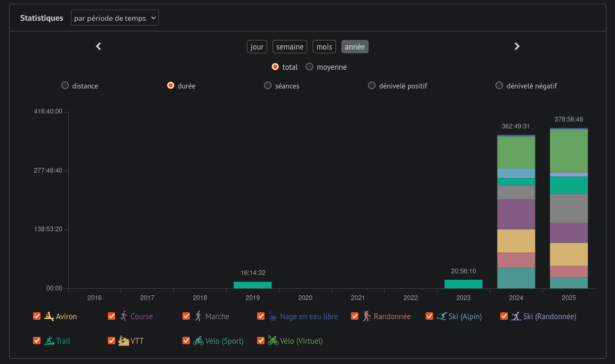Click the Ski (Alpin) skier icon
The image size is (615, 364).
click(442, 316)
